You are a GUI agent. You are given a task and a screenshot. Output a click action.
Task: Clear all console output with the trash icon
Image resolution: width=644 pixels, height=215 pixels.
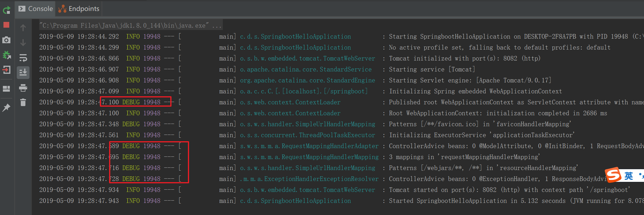pos(23,102)
